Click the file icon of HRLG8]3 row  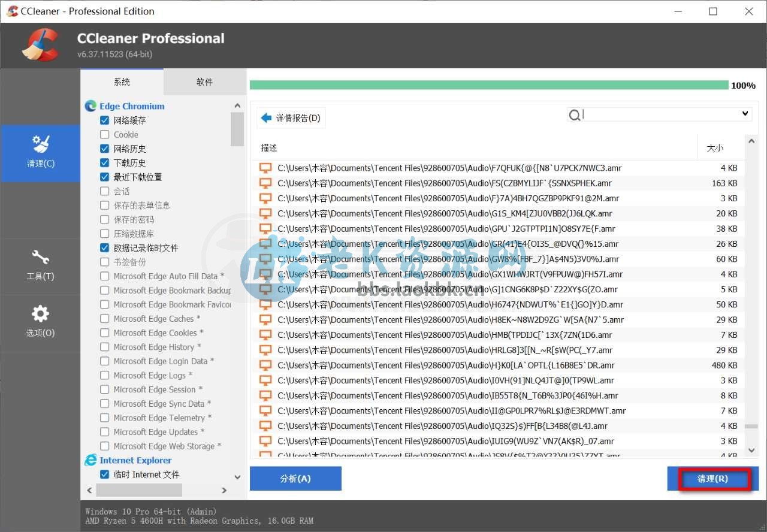point(265,350)
